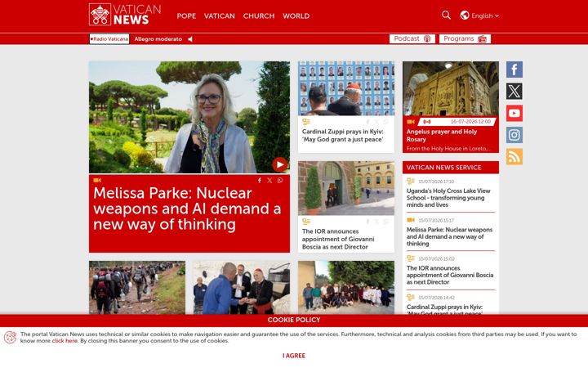Open Angelus prayer and Holy Rosary link
The height and width of the screenshot is (368, 588).
(442, 136)
